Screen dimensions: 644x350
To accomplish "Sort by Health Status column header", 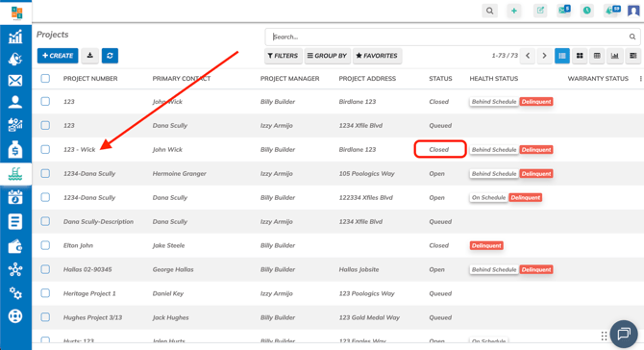I will click(x=494, y=79).
